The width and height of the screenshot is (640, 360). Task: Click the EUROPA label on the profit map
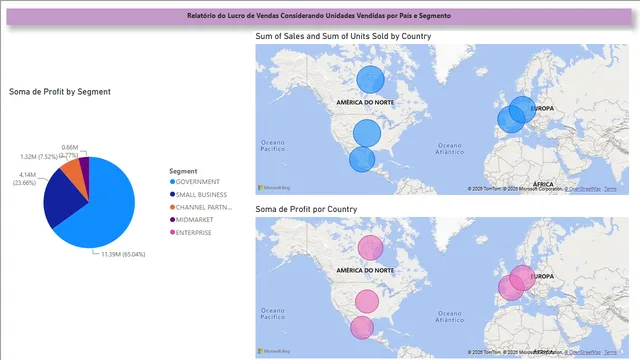[542, 277]
